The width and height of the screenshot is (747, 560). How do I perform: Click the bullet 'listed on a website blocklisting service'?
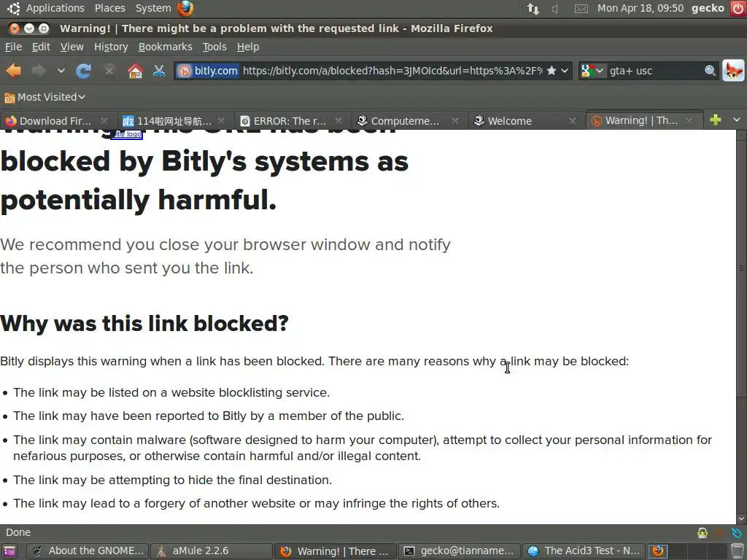[171, 392]
